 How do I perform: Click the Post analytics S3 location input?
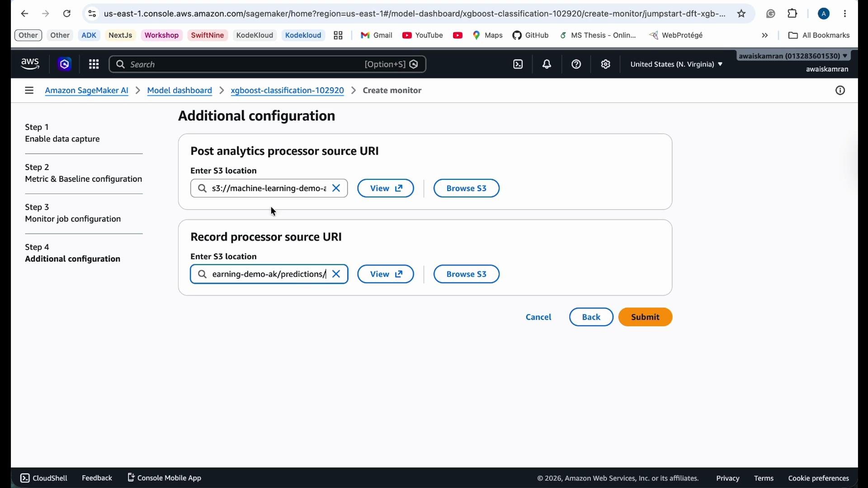coord(269,188)
